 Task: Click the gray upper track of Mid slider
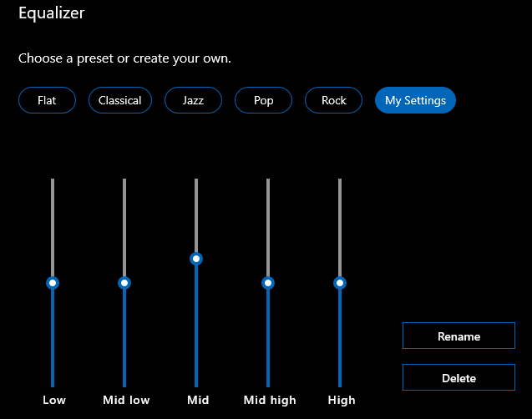196,213
